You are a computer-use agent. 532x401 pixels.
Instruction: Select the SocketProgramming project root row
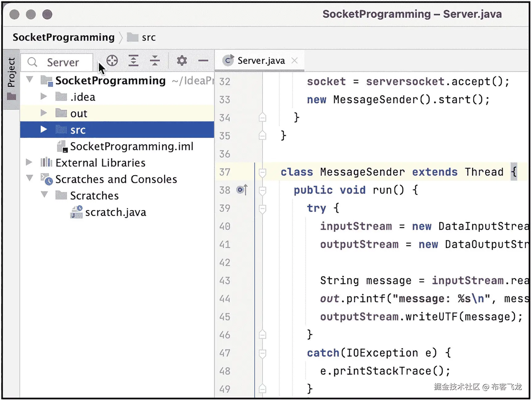117,81
